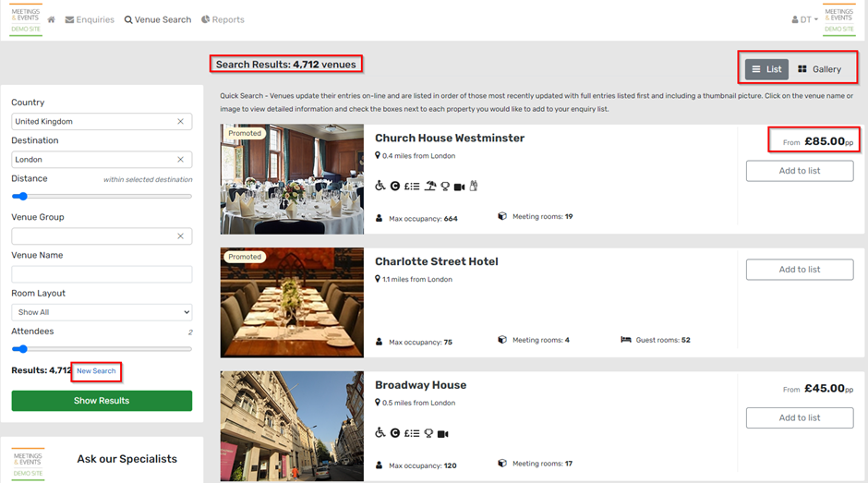868x483 pixels.
Task: Click wheelchair access icon for Church House
Action: click(380, 186)
